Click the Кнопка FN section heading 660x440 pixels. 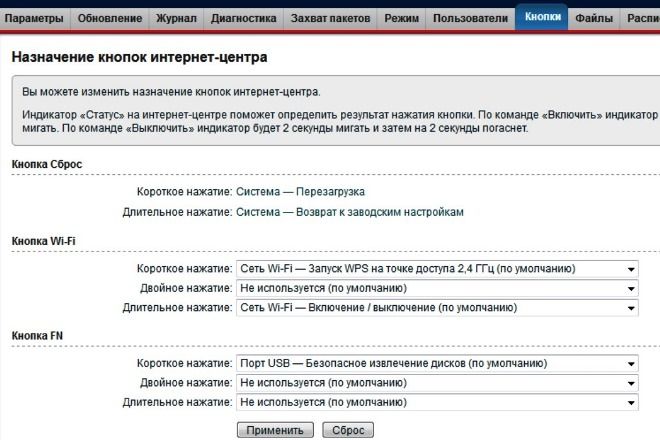tap(37, 336)
